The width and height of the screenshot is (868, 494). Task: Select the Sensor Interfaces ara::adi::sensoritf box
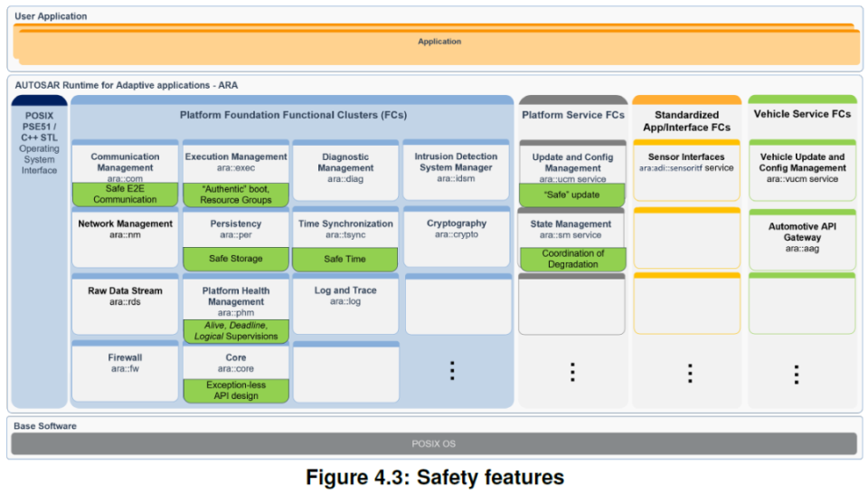pos(686,171)
